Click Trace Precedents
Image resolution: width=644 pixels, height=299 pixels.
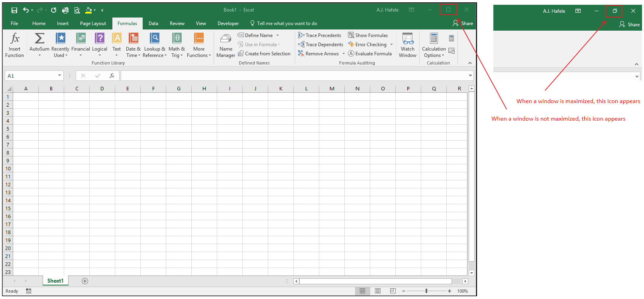click(x=320, y=35)
